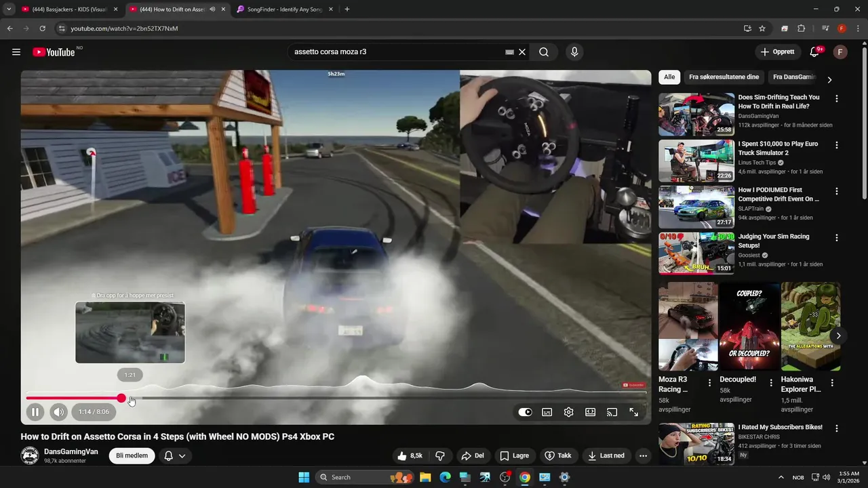Open the Linus Tech Tips truck simulator thumbnail
The image size is (868, 488).
coord(696,161)
